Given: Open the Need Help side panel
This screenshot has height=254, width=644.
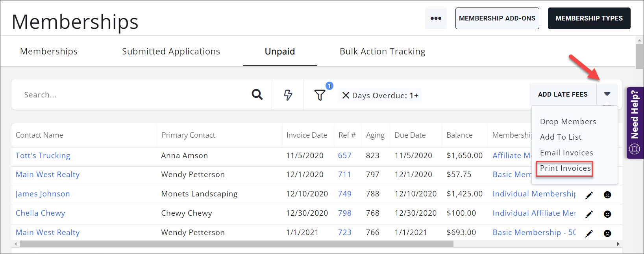Looking at the screenshot, I should click(x=635, y=123).
